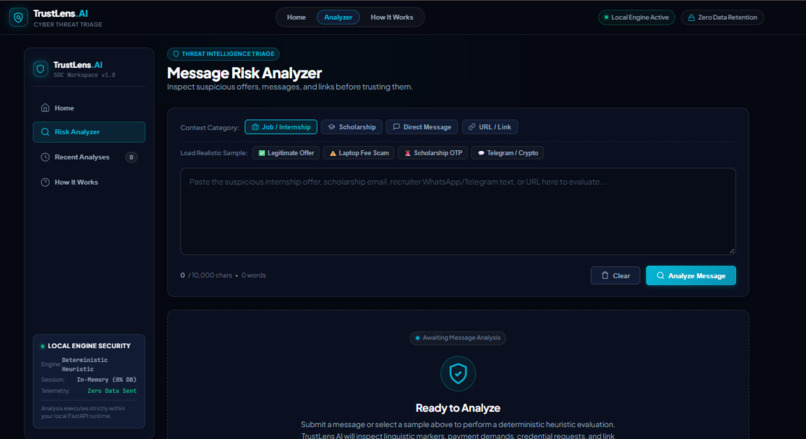806x439 pixels.
Task: Click the sidebar How It Works help icon
Action: pyautogui.click(x=45, y=182)
